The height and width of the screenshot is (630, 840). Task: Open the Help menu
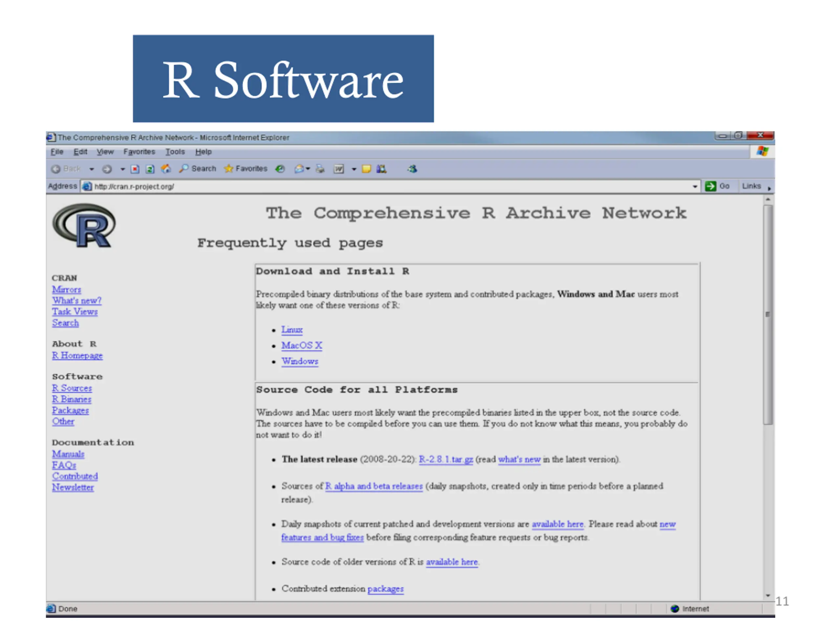pyautogui.click(x=203, y=152)
